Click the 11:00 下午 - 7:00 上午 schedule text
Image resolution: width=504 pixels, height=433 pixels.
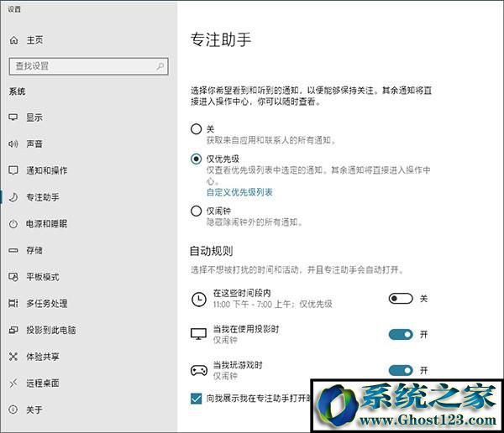point(254,305)
